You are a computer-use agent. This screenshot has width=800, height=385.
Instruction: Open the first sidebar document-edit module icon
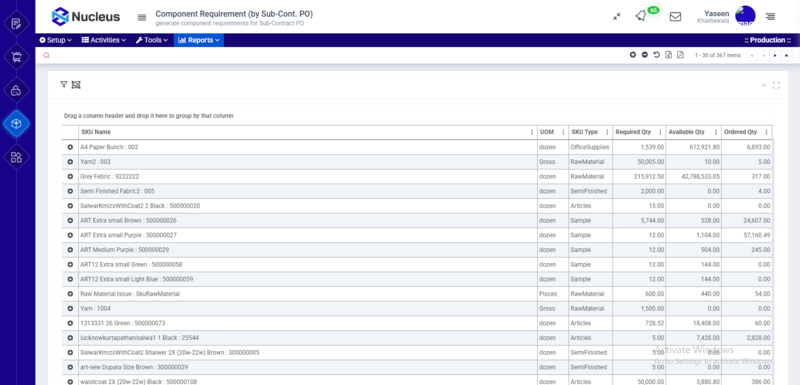coord(16,23)
